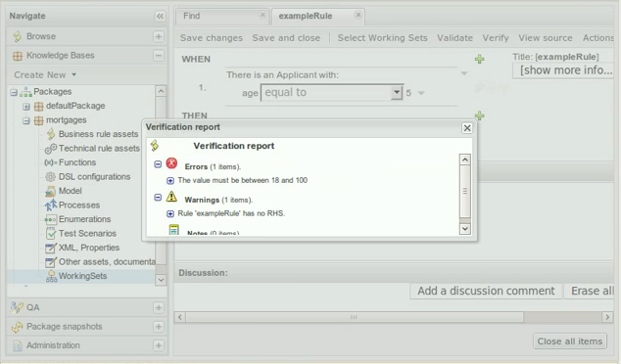Click the Close all items button
Screen dimensions: 621x364
(569, 341)
